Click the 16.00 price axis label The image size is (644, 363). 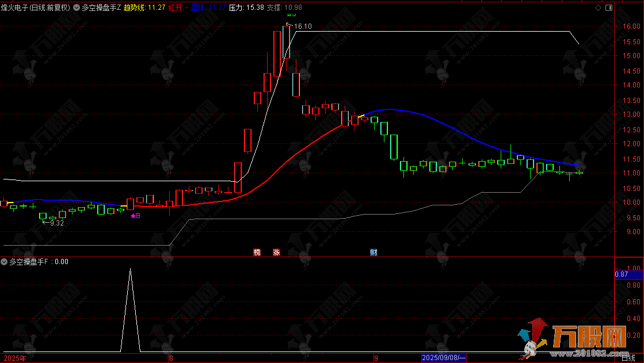pyautogui.click(x=632, y=26)
